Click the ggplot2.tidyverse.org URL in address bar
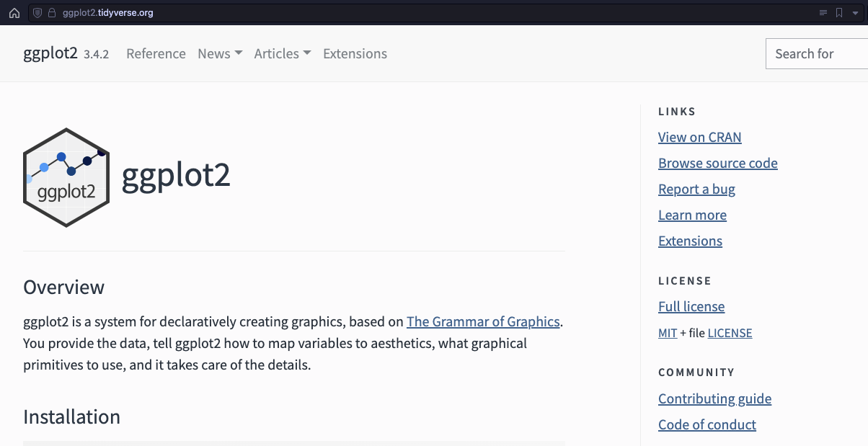Viewport: 868px width, 446px height. pyautogui.click(x=107, y=13)
